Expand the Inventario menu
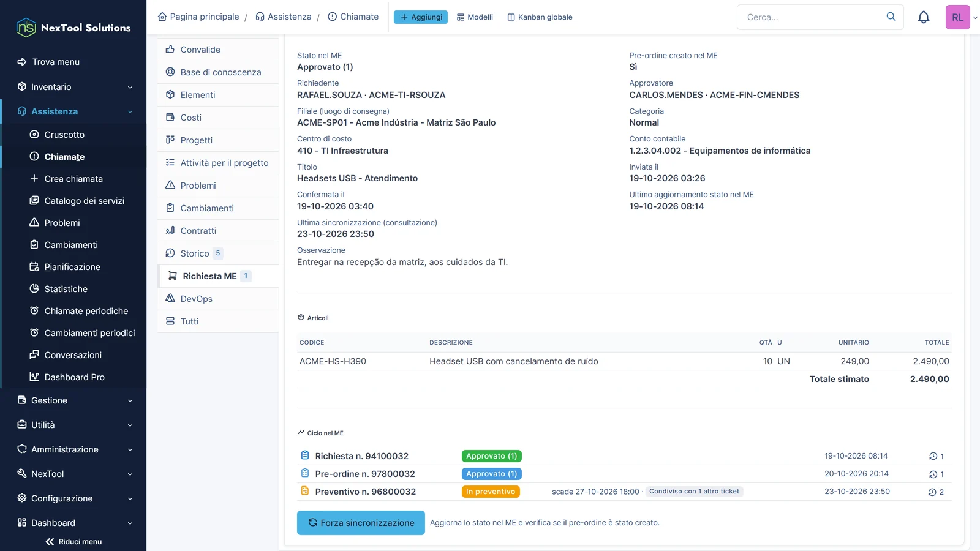 73,87
